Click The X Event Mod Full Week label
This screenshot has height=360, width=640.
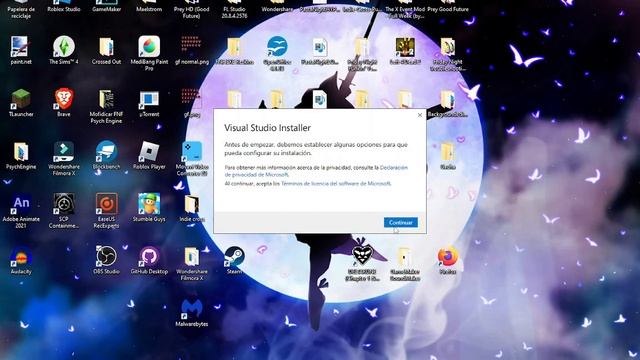point(405,12)
